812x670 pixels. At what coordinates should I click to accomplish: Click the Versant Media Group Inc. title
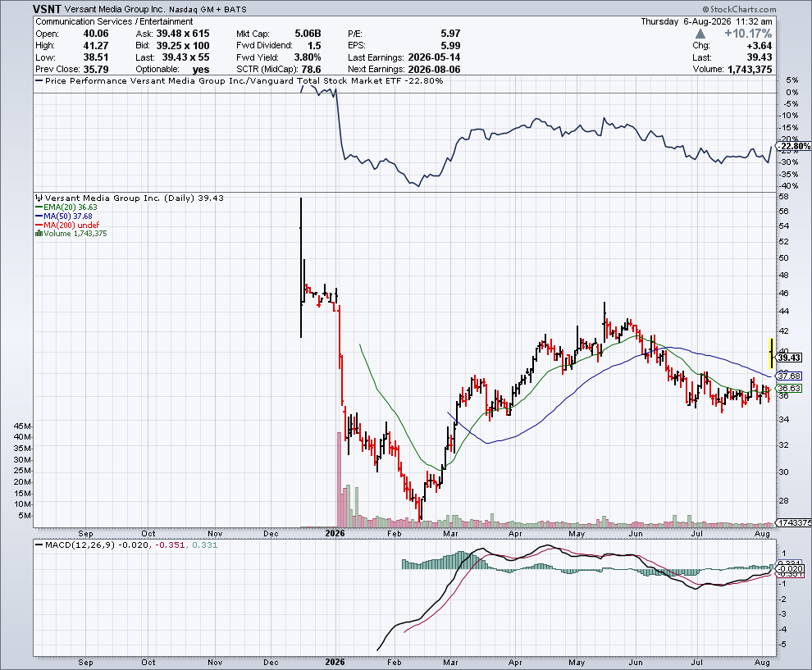115,9
